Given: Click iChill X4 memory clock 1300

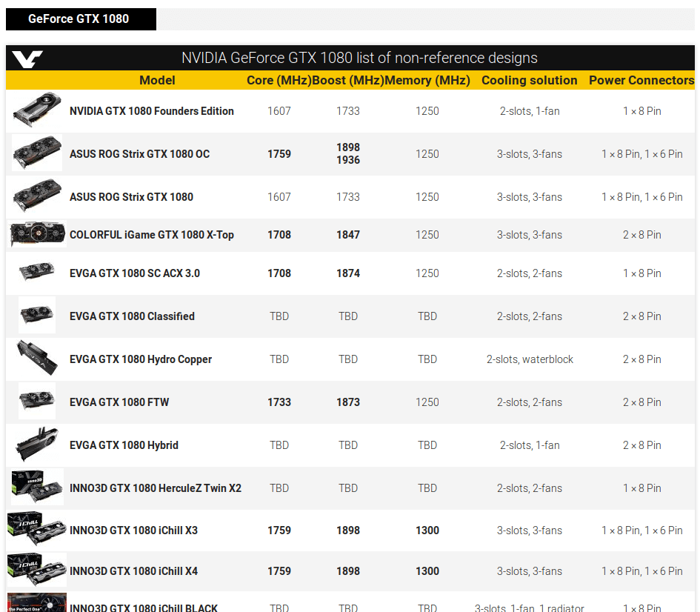Looking at the screenshot, I should click(x=427, y=571).
